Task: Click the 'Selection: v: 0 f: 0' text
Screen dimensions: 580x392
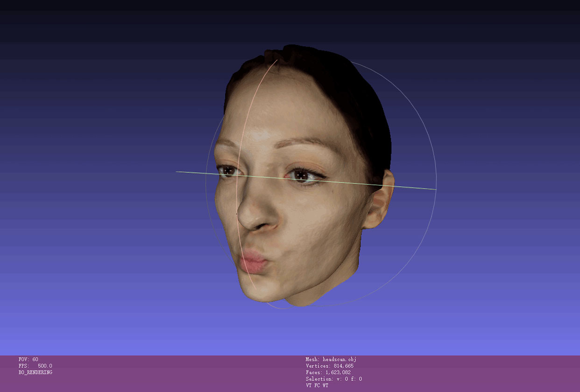Action: click(333, 379)
